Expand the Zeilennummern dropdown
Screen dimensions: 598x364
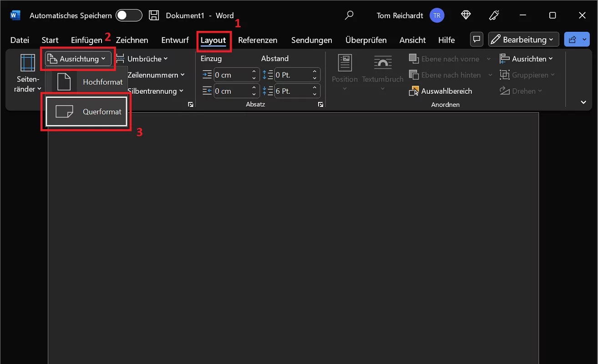point(156,75)
